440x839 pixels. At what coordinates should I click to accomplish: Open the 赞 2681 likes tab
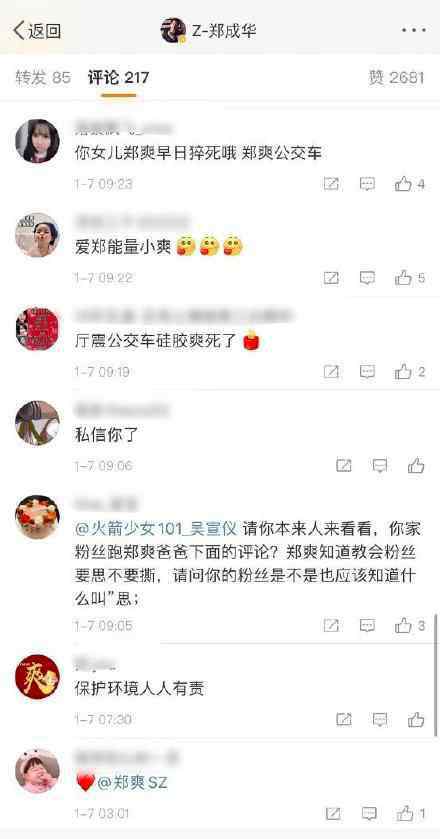point(396,78)
